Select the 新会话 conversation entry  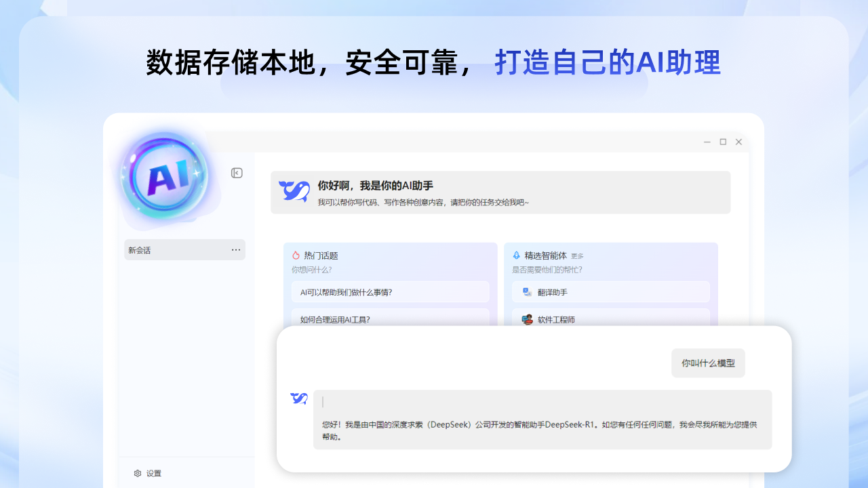[x=170, y=249]
